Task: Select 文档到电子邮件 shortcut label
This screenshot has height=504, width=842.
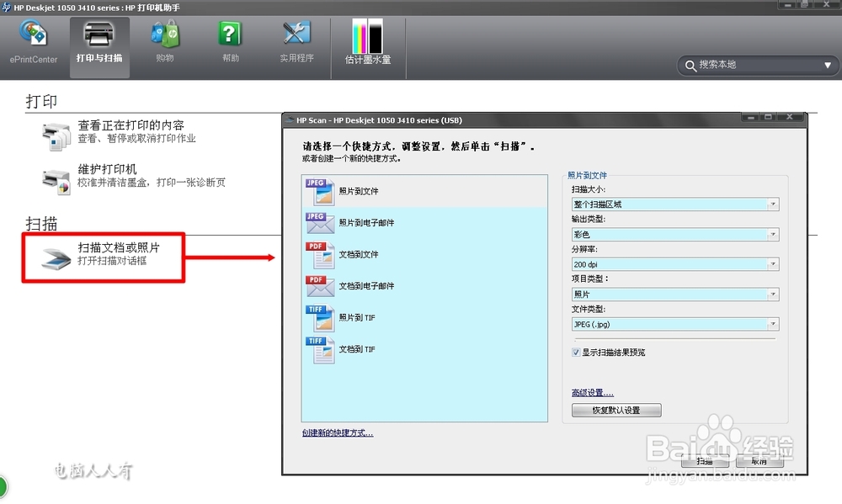Action: 366,286
